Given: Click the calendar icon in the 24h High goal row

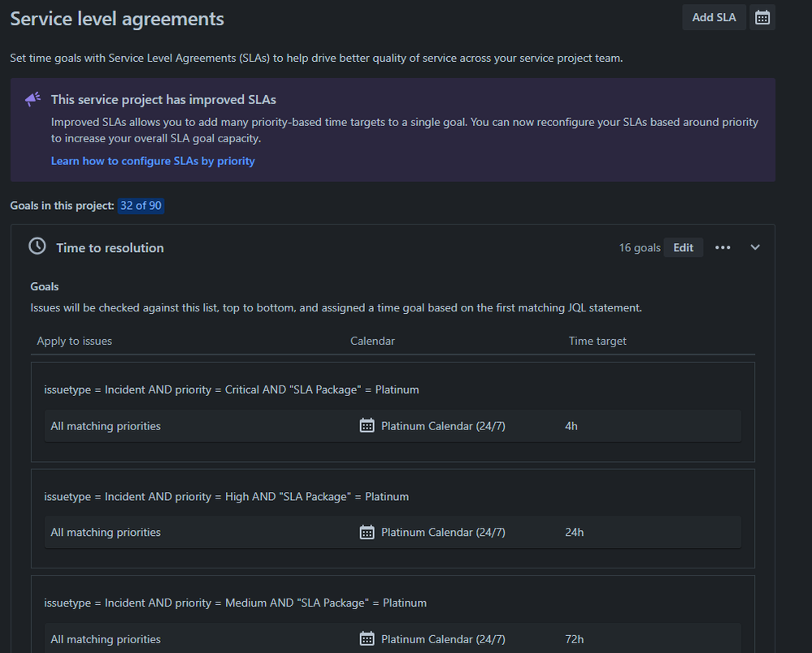Looking at the screenshot, I should (x=366, y=532).
